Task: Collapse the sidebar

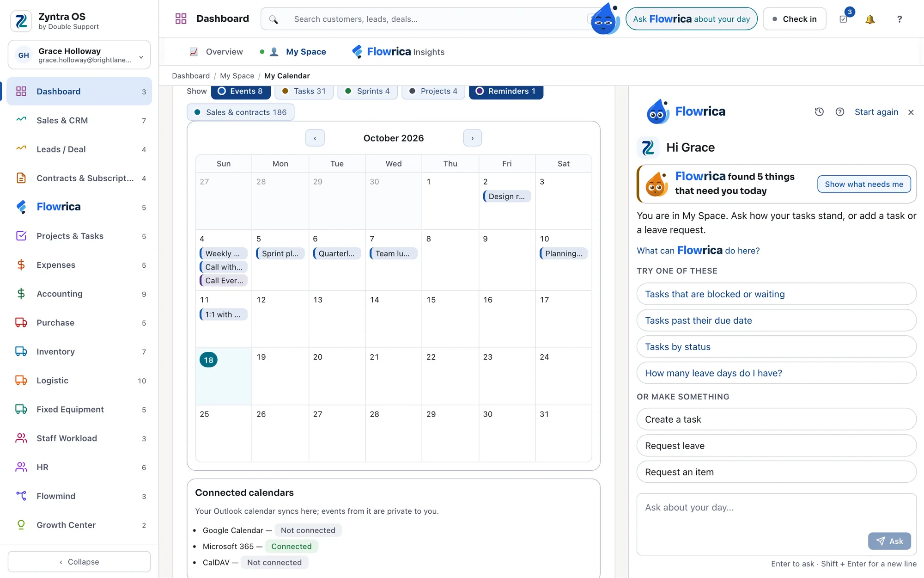Action: coord(79,562)
